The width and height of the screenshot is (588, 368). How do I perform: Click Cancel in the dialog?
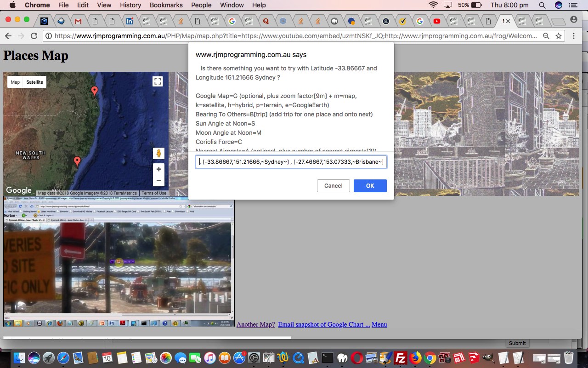click(x=333, y=186)
